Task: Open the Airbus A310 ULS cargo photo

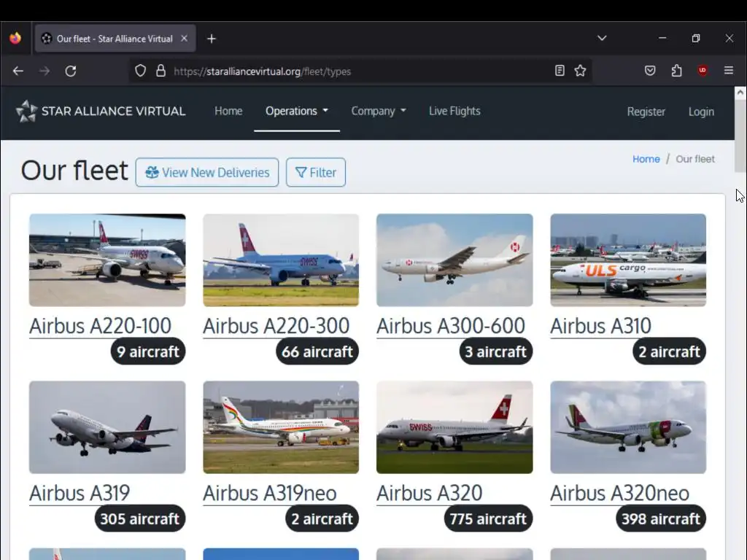Action: click(x=628, y=260)
